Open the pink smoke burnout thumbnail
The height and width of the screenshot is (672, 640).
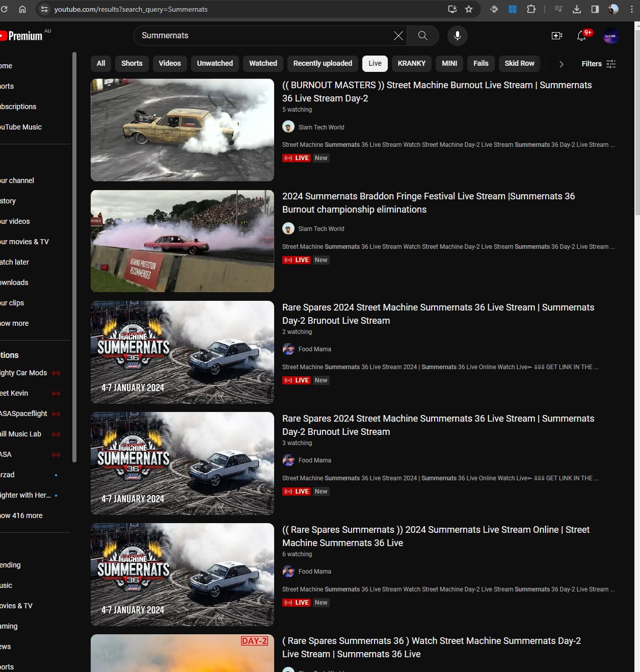coord(182,241)
